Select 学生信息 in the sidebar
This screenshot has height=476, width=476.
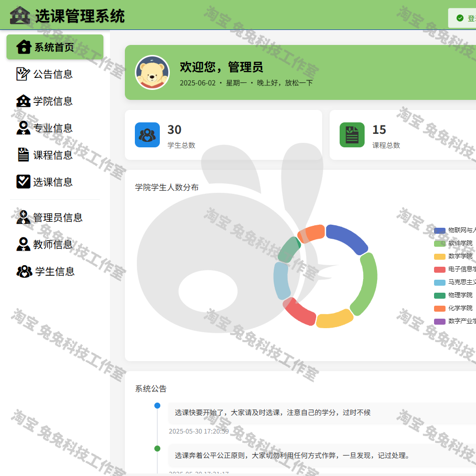coord(55,271)
